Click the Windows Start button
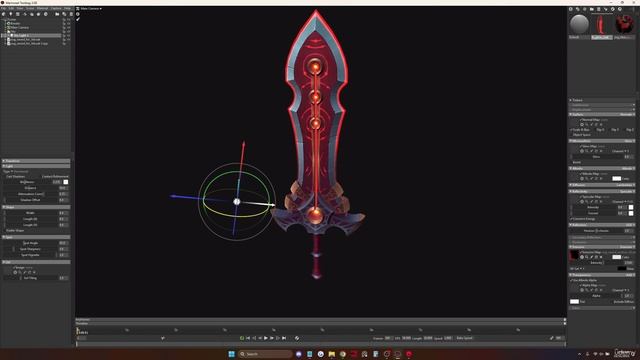Screen dimensions: 640x360 pyautogui.click(x=231, y=354)
